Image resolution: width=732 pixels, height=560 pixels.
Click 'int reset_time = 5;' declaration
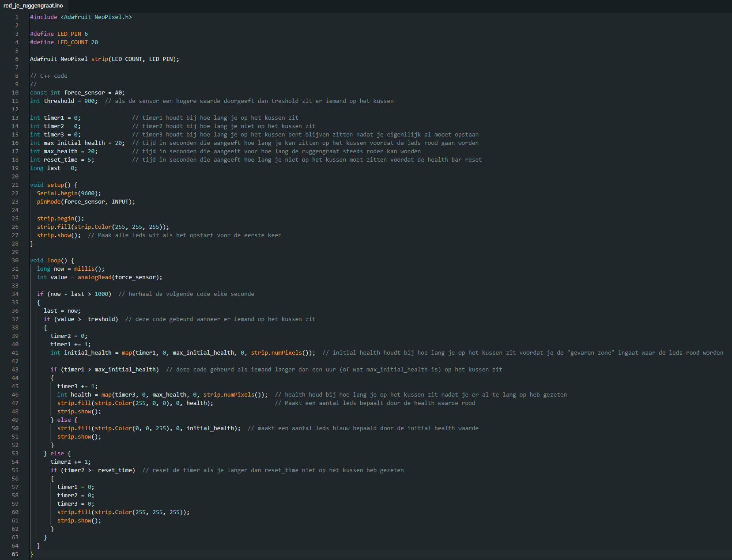(62, 160)
